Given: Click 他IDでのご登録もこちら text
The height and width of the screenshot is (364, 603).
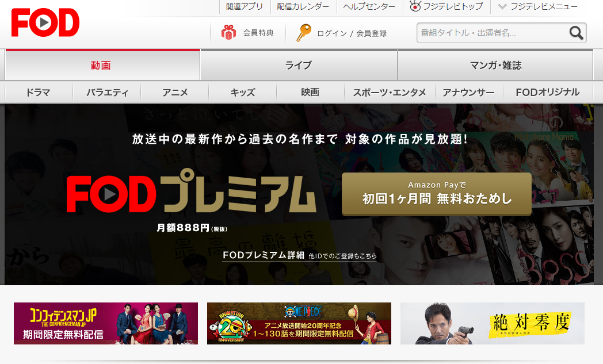Looking at the screenshot, I should pos(343,256).
